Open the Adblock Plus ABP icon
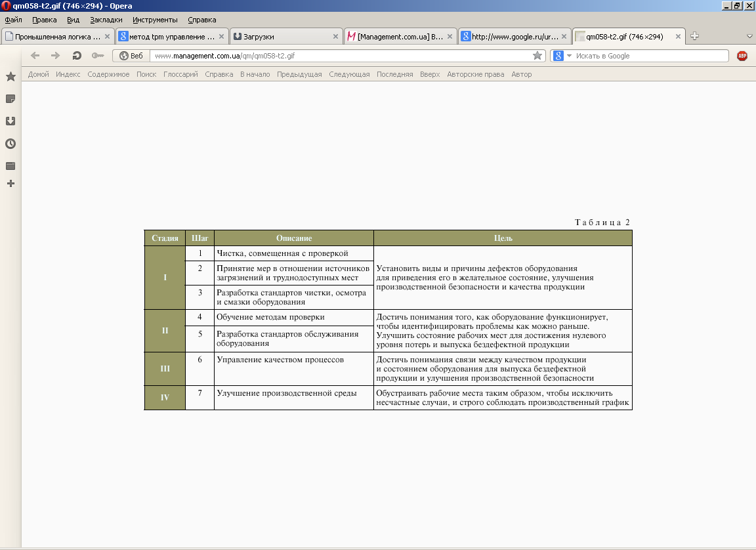Image resolution: width=756 pixels, height=550 pixels. pyautogui.click(x=742, y=56)
